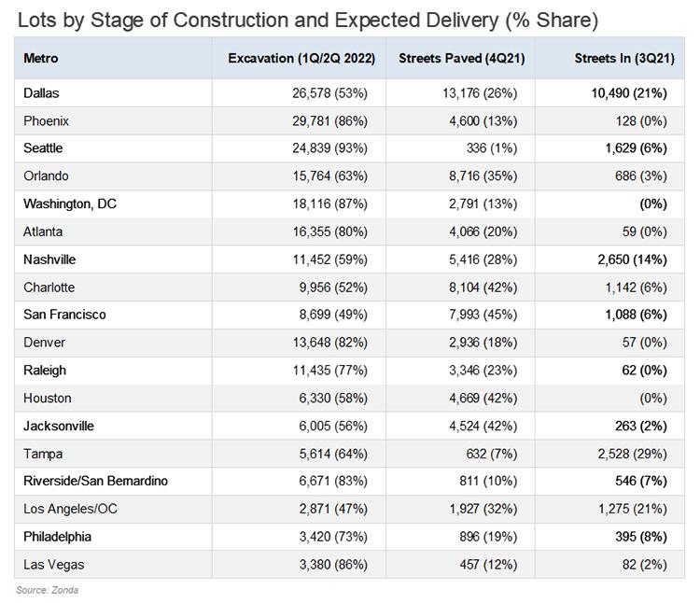The image size is (700, 603).
Task: Select the Phoenix metro name
Action: [47, 121]
